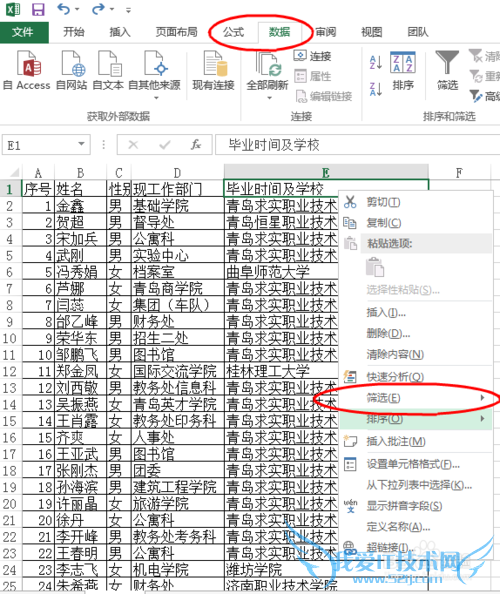Click the confirm checkmark in formula bar
Image resolution: width=500 pixels, height=594 pixels.
click(x=165, y=144)
